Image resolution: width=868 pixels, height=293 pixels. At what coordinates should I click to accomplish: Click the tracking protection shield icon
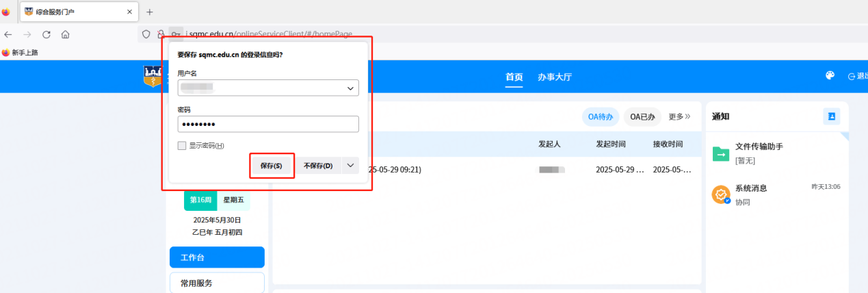146,34
